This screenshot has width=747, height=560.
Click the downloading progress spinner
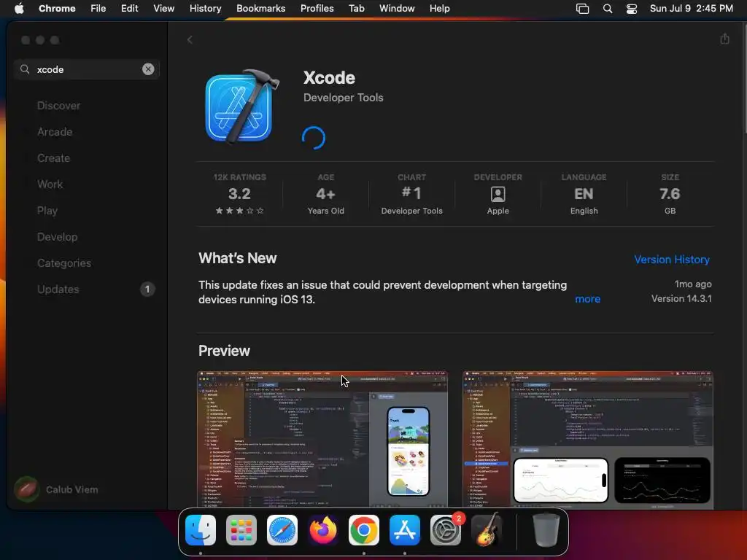point(314,138)
